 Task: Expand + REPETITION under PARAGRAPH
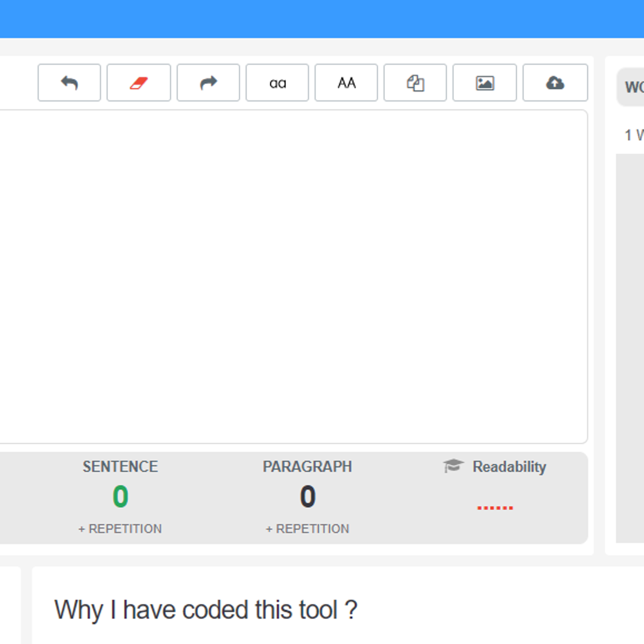(x=308, y=529)
